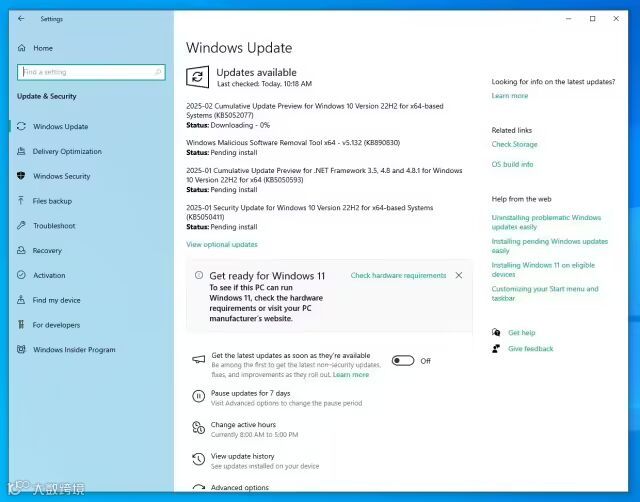Viewport: 640px width, 502px height.
Task: Click the search magnifier icon
Action: (158, 72)
